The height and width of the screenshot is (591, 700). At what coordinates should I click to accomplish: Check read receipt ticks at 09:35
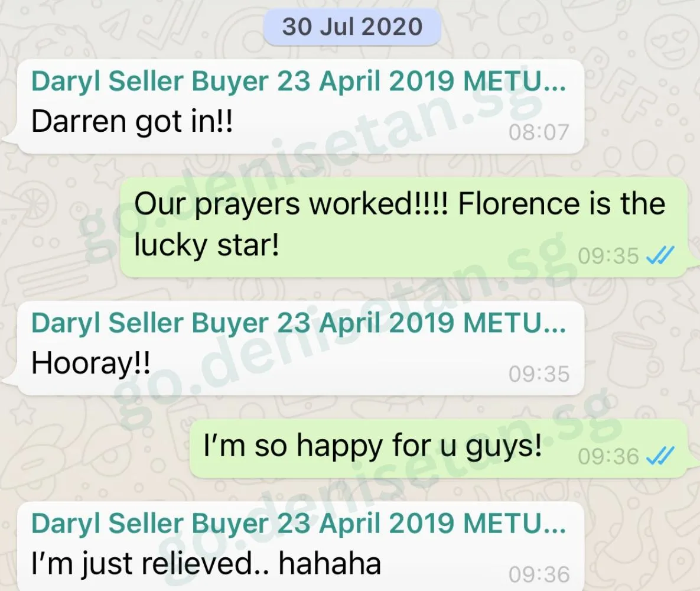coord(660,255)
